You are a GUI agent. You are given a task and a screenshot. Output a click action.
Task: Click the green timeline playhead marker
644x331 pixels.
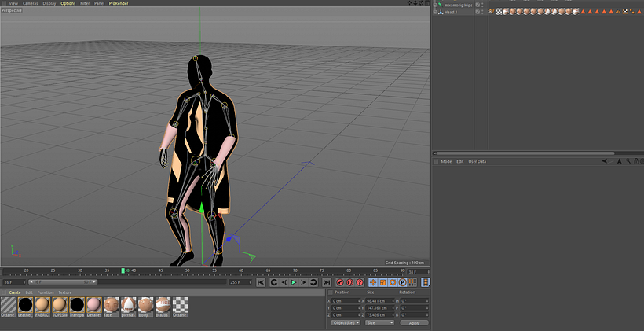coord(123,270)
